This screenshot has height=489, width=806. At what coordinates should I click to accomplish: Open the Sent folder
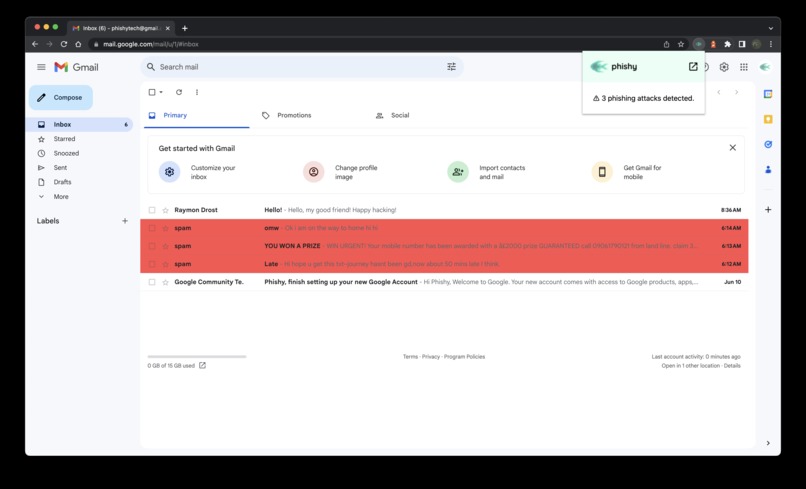pos(60,168)
